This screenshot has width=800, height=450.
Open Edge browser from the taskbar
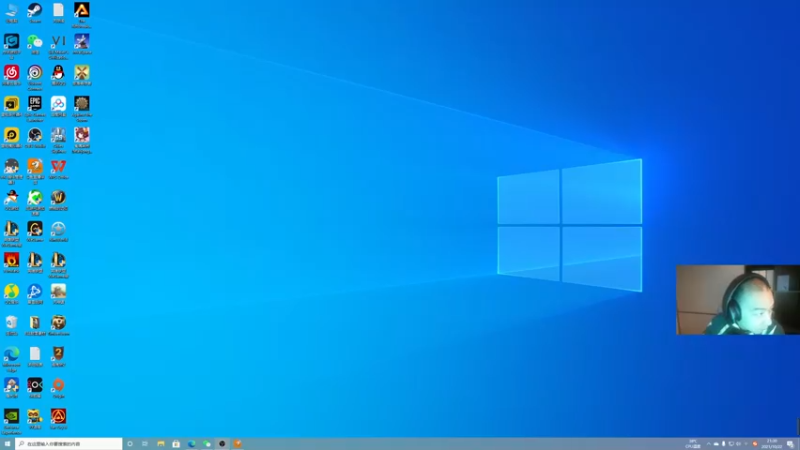click(191, 444)
